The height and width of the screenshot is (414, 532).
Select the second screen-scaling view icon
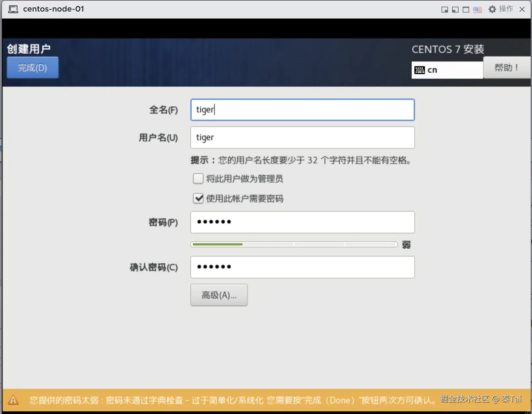(x=455, y=10)
